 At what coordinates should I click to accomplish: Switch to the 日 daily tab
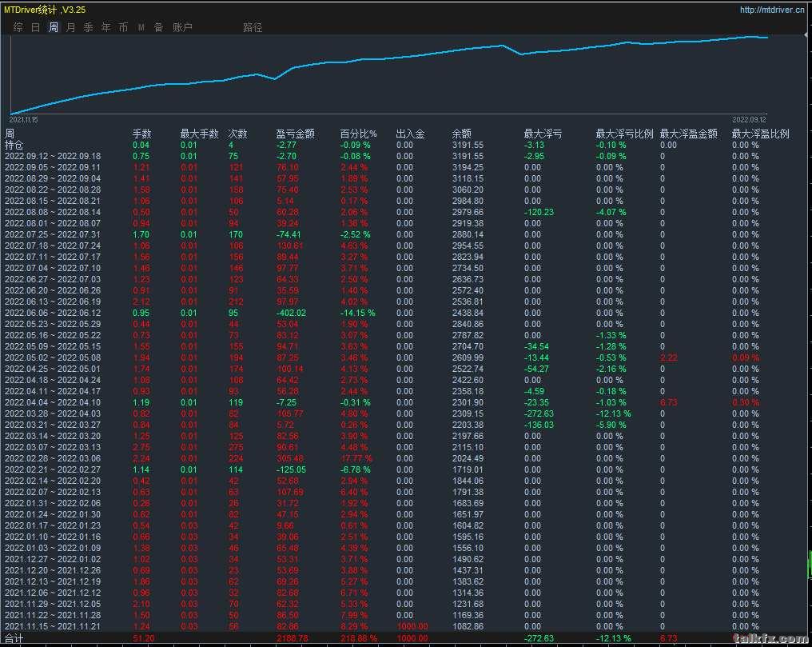coord(36,27)
